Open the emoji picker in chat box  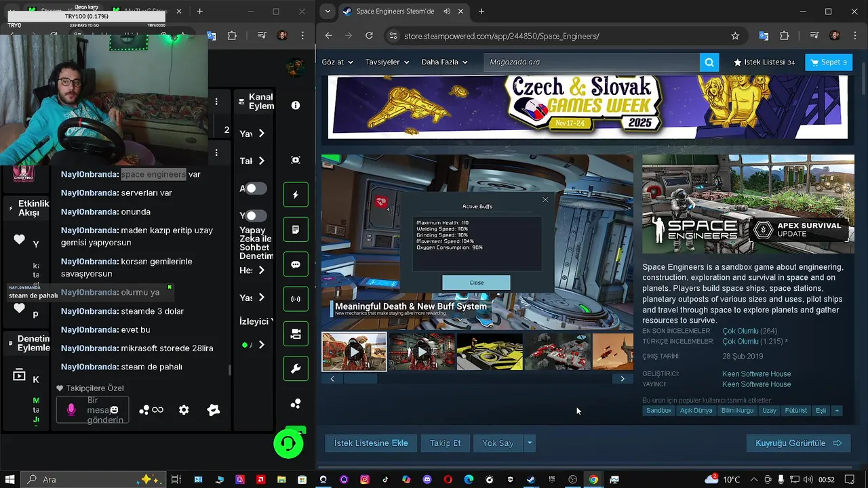[115, 410]
